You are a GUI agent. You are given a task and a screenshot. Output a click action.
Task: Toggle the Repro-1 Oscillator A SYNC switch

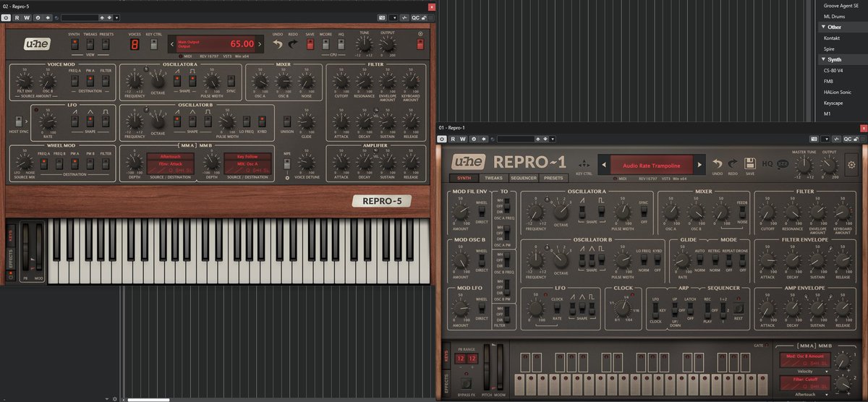[643, 211]
